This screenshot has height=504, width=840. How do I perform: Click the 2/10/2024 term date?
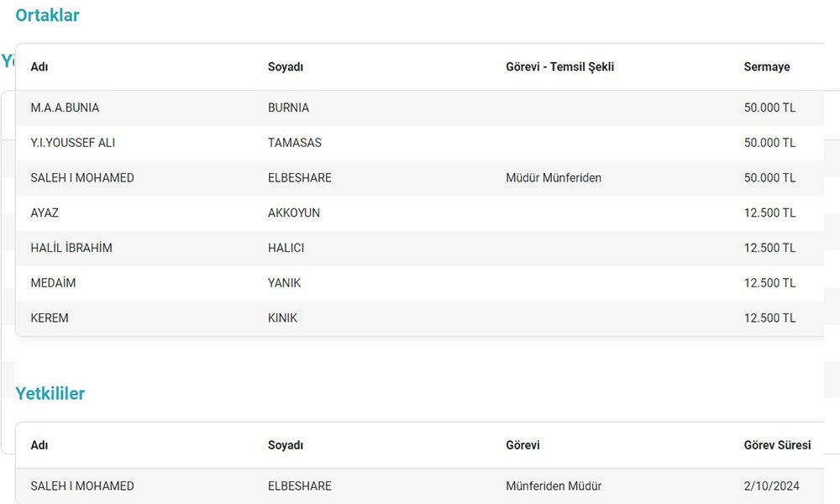[x=771, y=486]
